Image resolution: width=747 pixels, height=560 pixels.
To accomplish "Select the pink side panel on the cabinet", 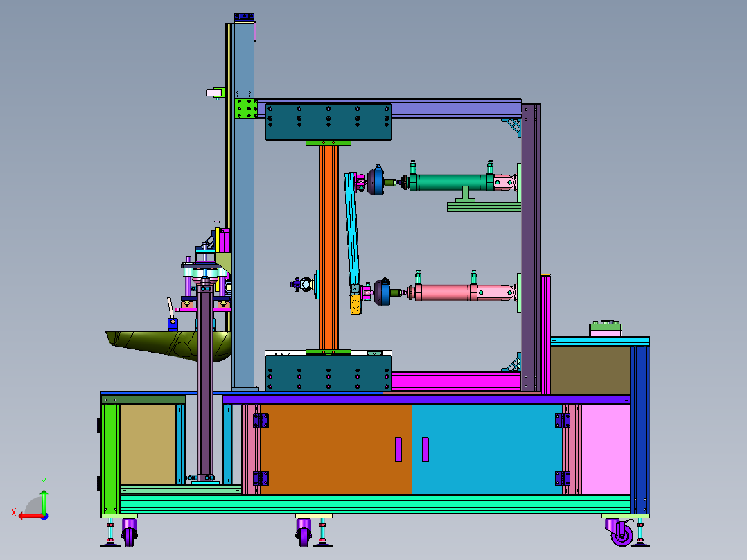I will click(x=606, y=449).
